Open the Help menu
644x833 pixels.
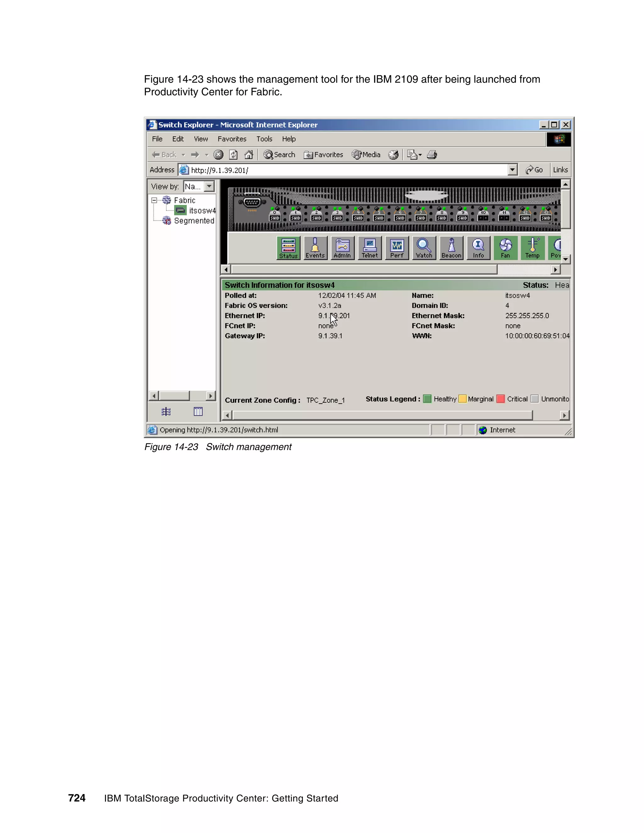289,139
